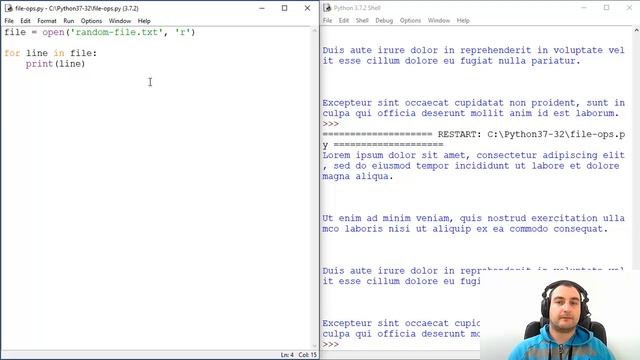Click 'print(line)' statement in editor
The height and width of the screenshot is (360, 640).
coord(56,64)
